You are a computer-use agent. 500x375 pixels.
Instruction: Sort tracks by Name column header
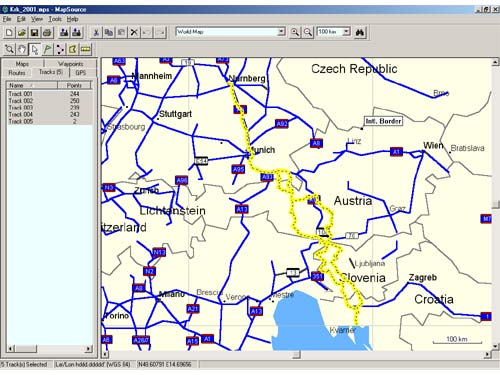(32, 85)
